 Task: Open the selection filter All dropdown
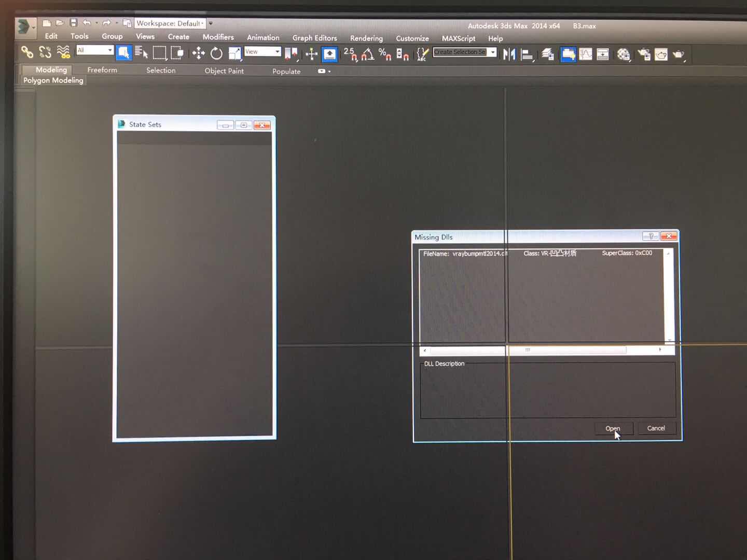[x=95, y=50]
